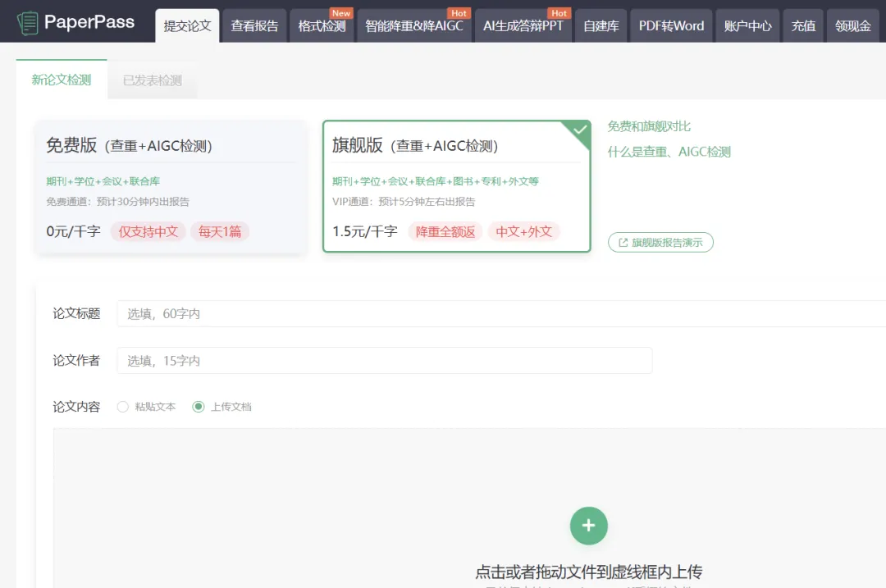Open the 自建库 tab

601,26
